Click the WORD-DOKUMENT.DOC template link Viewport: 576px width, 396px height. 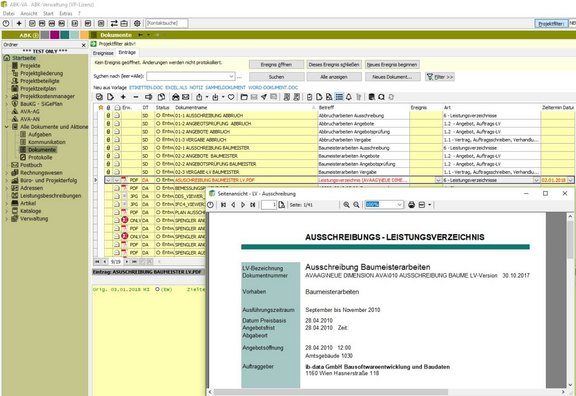pos(273,87)
